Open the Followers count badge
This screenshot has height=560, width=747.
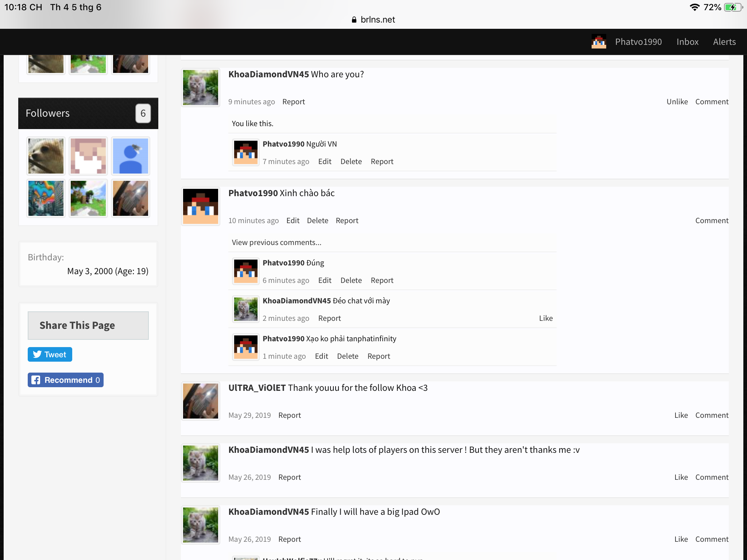pyautogui.click(x=143, y=113)
